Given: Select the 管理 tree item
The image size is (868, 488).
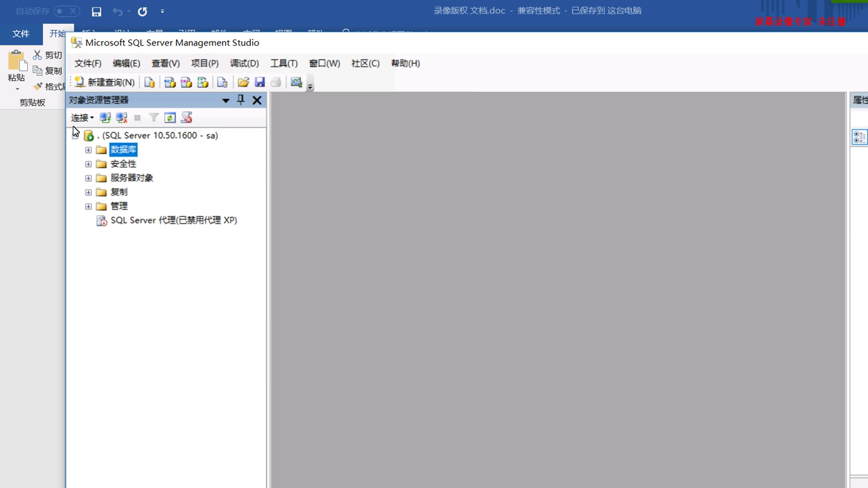Looking at the screenshot, I should click(x=119, y=206).
